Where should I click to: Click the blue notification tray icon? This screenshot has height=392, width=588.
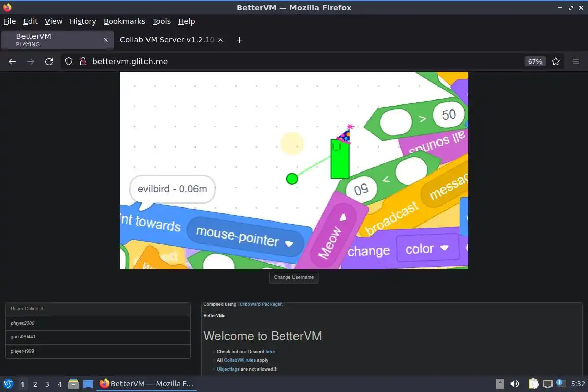coord(560,383)
